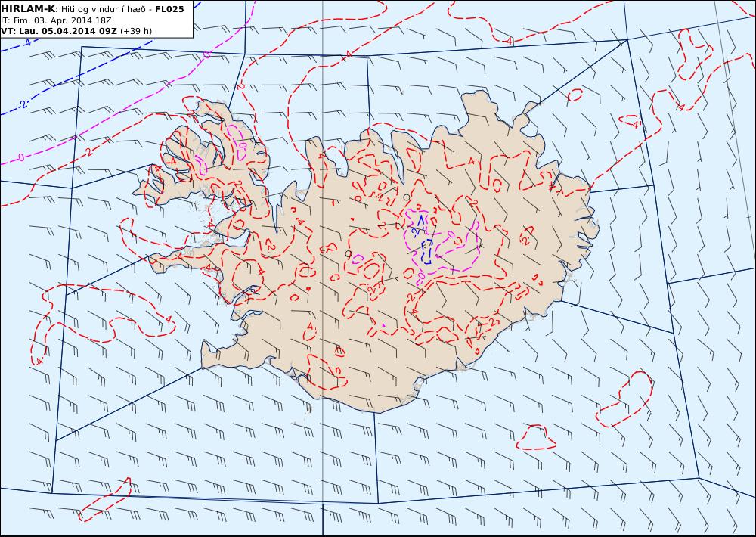Click the title text 'Hiti og vindur í hæð'
This screenshot has height=537, width=756.
coord(103,9)
